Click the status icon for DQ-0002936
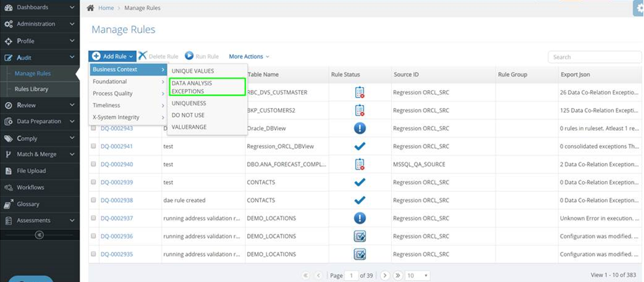The width and height of the screenshot is (644, 282). (x=360, y=236)
